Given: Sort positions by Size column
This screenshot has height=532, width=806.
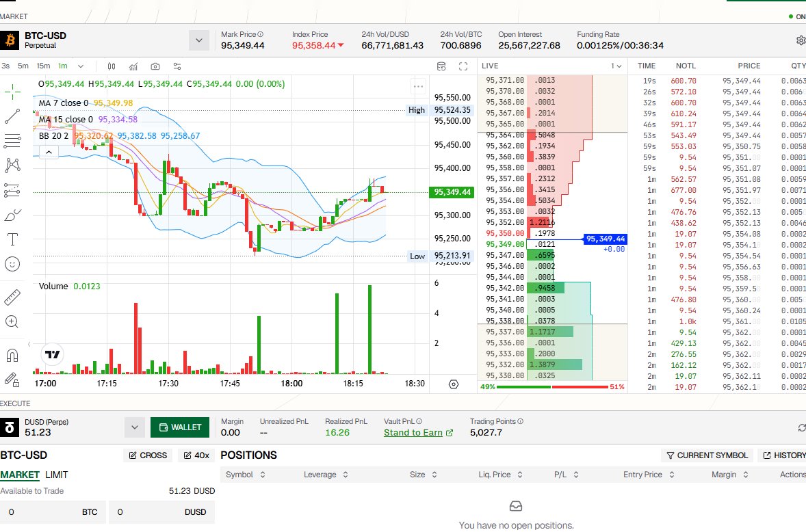Looking at the screenshot, I should pos(434,475).
